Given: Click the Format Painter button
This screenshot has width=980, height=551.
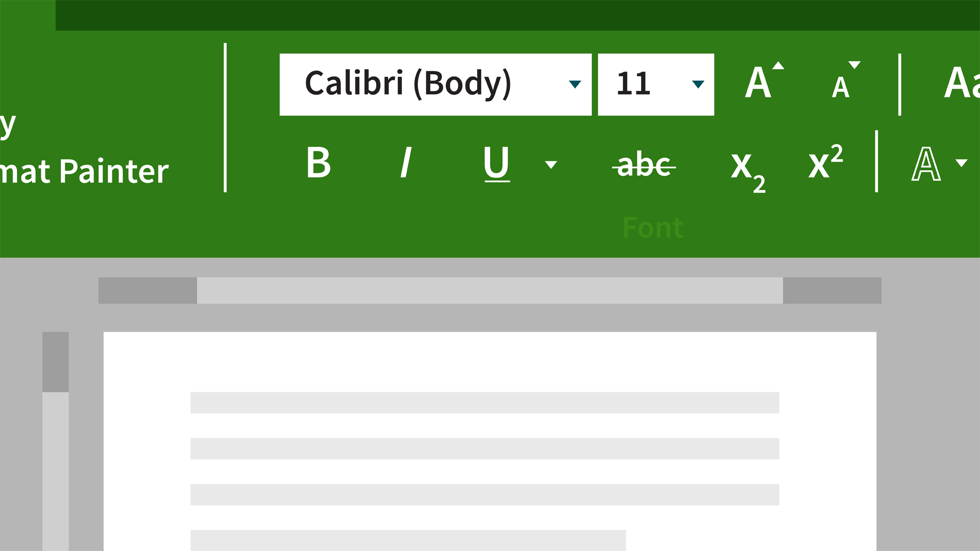Looking at the screenshot, I should pos(84,171).
